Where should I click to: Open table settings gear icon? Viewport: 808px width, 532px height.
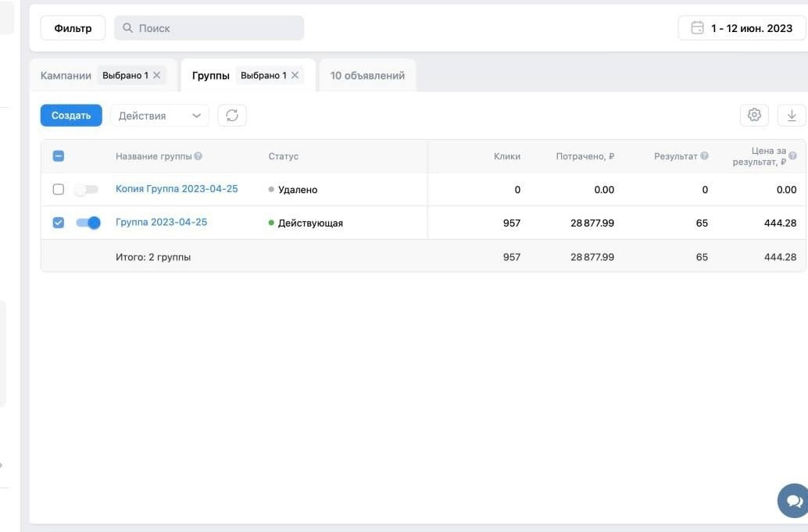click(754, 115)
